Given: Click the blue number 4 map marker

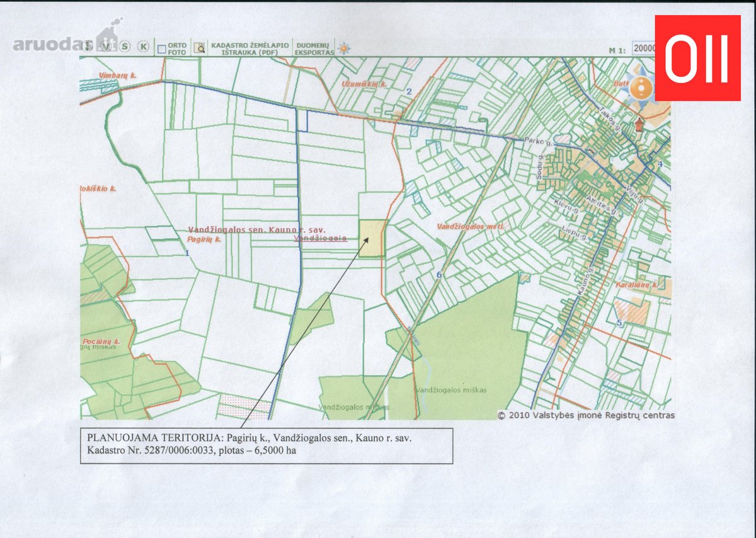Looking at the screenshot, I should [660, 164].
